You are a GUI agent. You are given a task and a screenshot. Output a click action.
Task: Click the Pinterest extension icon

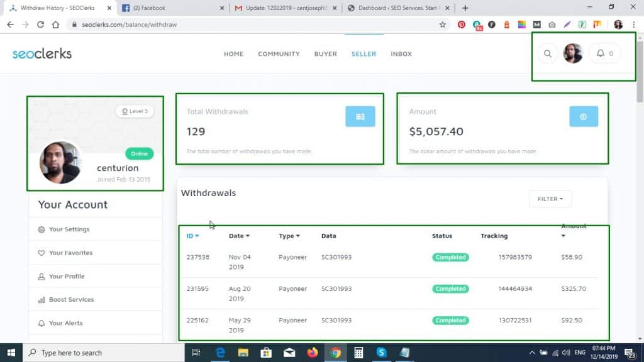(x=461, y=25)
